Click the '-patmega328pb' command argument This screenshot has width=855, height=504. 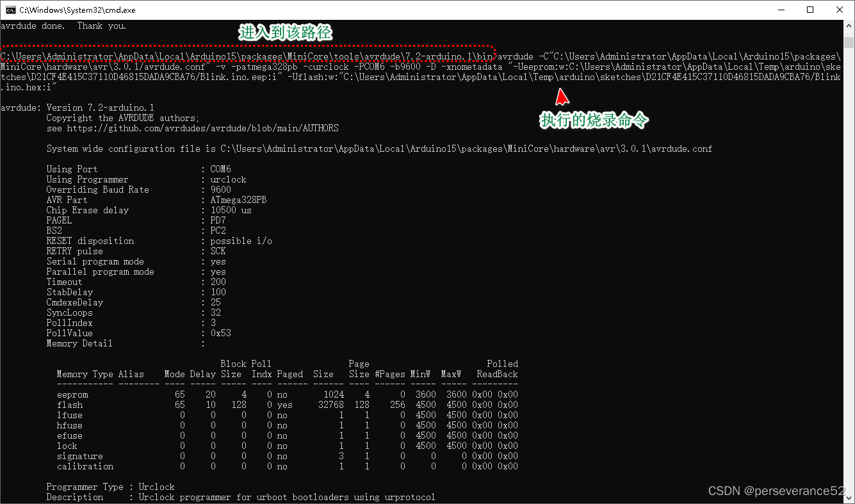tap(264, 67)
